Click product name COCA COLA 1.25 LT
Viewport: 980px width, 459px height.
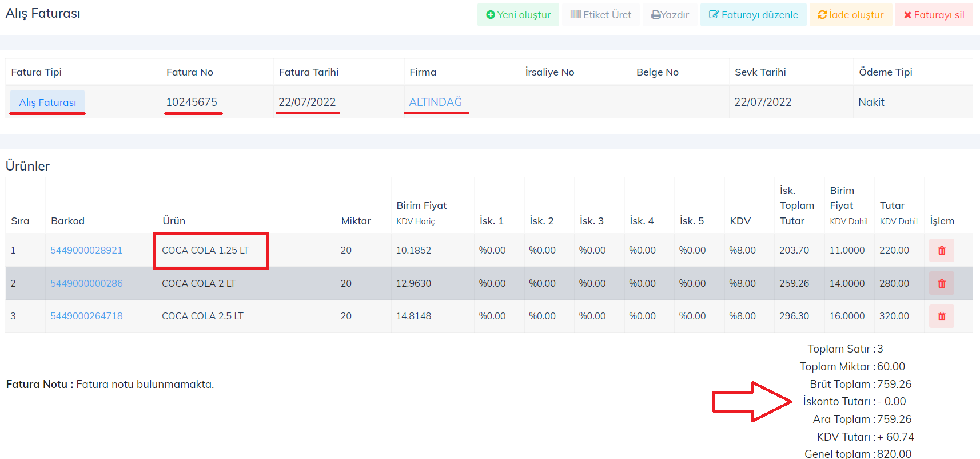(205, 250)
